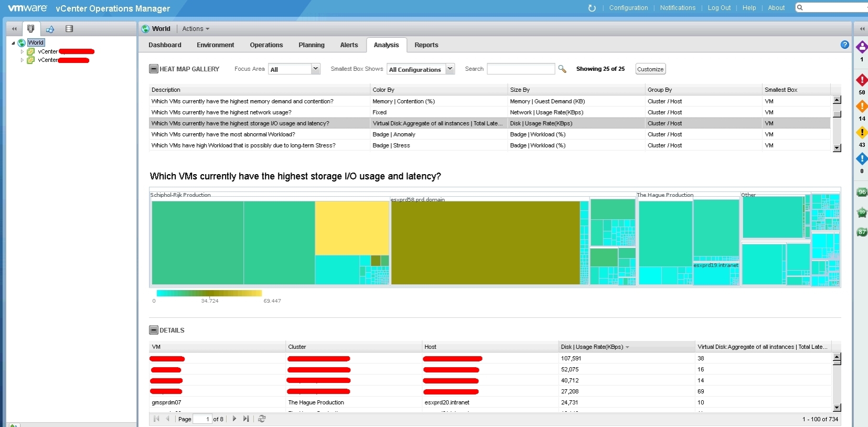
Task: Open the Focus Area dropdown
Action: pos(315,69)
